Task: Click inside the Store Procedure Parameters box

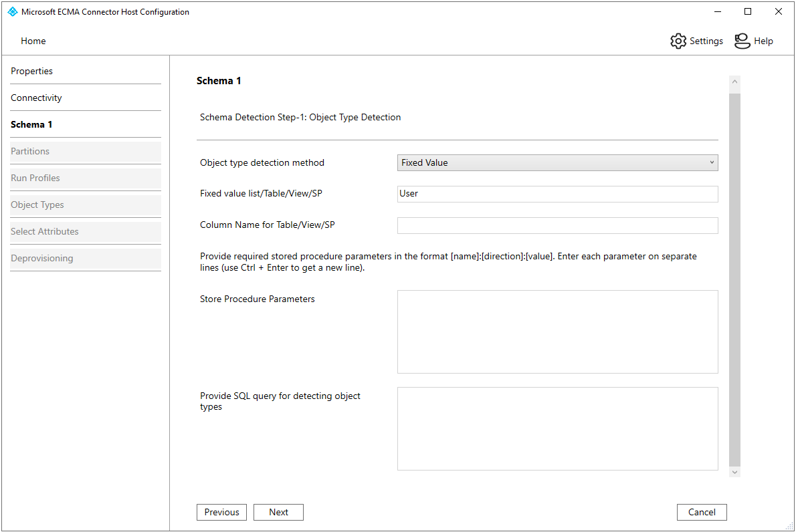Action: (x=557, y=331)
